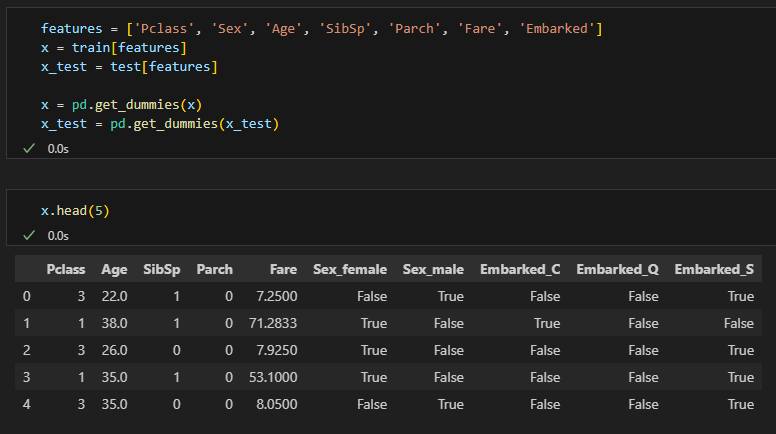Click row index 2 in the table
This screenshot has width=776, height=434.
click(x=27, y=350)
